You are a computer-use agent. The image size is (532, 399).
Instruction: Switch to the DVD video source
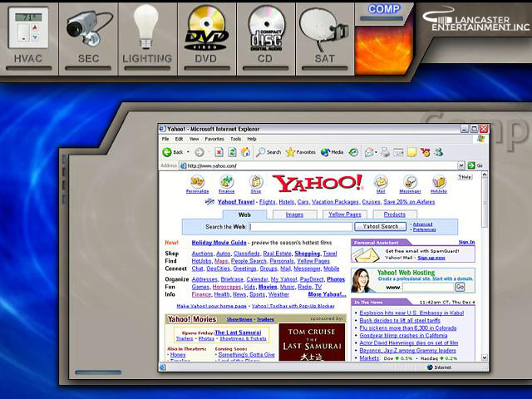coord(206,38)
